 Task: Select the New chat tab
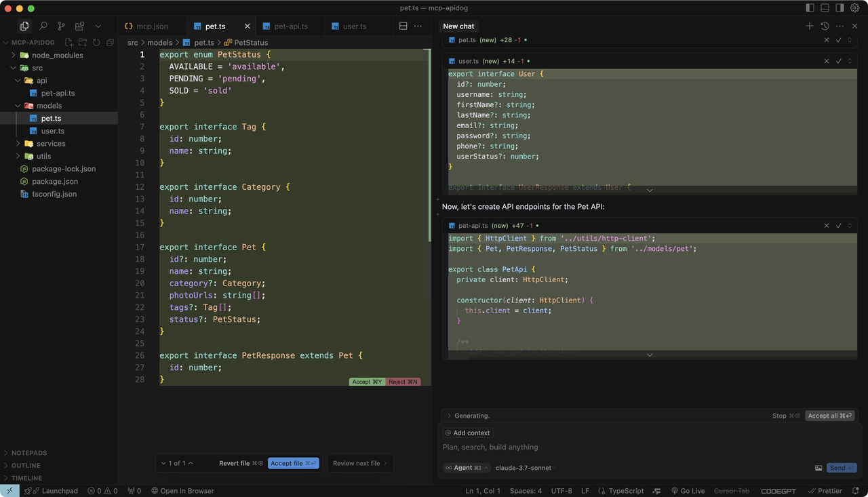(x=458, y=26)
